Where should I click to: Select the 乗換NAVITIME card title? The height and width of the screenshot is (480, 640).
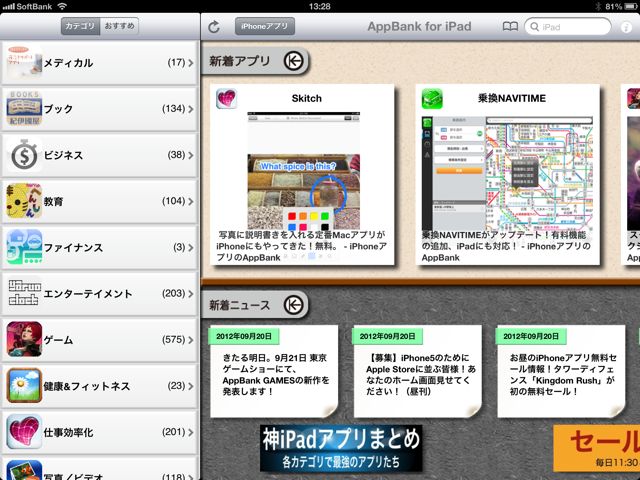pyautogui.click(x=512, y=98)
